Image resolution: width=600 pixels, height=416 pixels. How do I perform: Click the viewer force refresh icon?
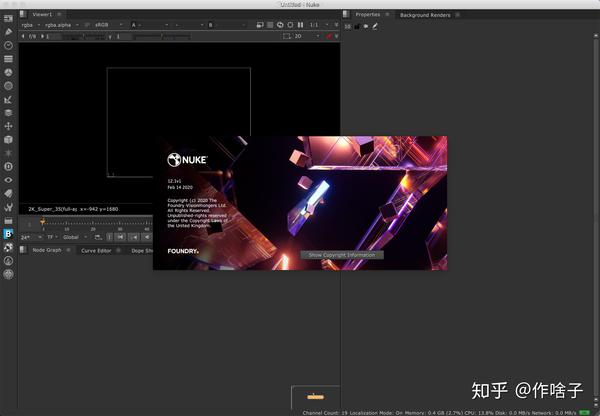tap(280, 25)
